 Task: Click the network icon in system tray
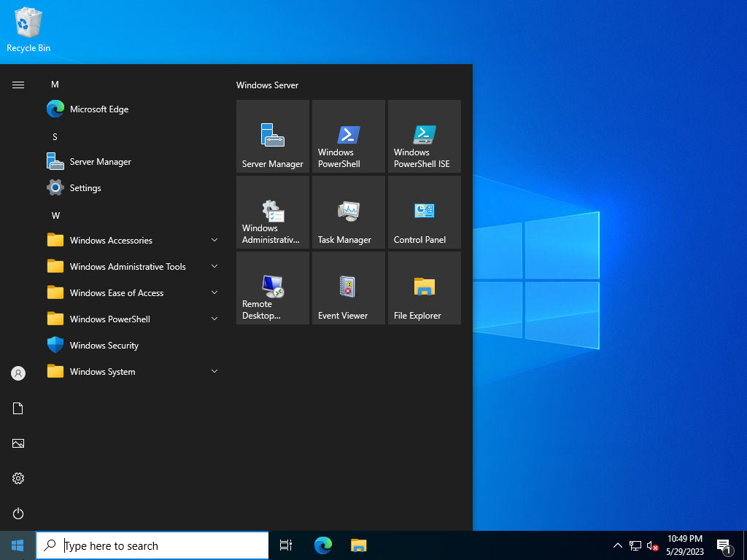(635, 545)
